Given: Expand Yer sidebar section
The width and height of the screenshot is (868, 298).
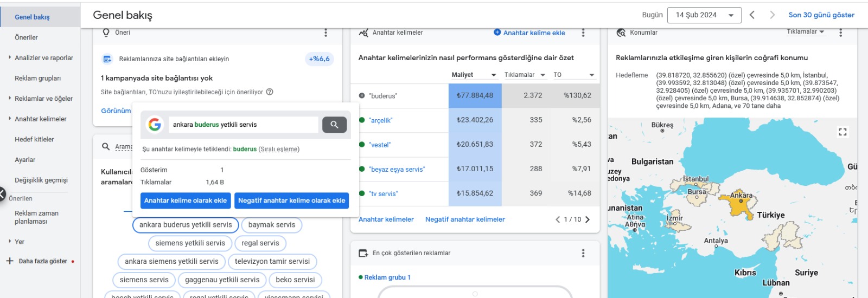Looking at the screenshot, I should (10, 241).
